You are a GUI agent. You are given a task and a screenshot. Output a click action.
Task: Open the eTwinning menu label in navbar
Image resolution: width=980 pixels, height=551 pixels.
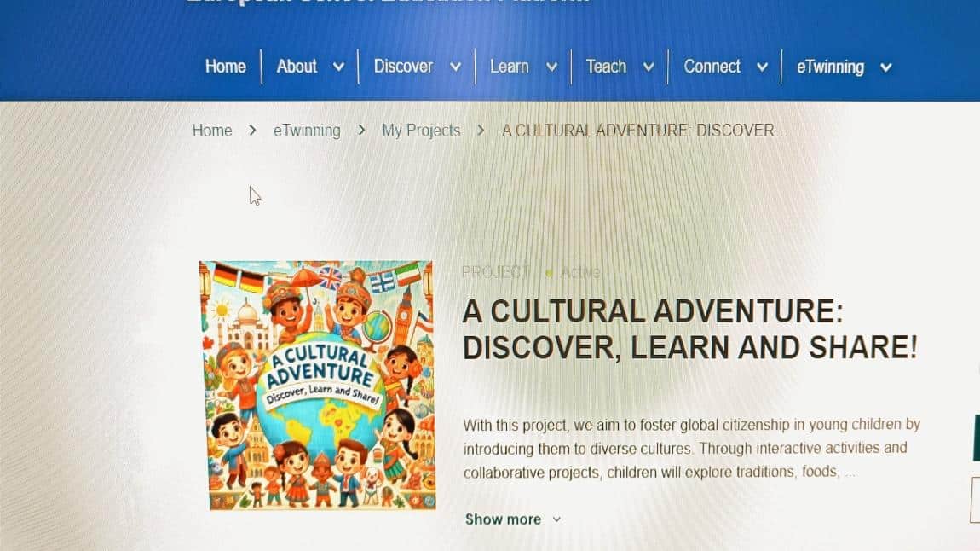[830, 67]
